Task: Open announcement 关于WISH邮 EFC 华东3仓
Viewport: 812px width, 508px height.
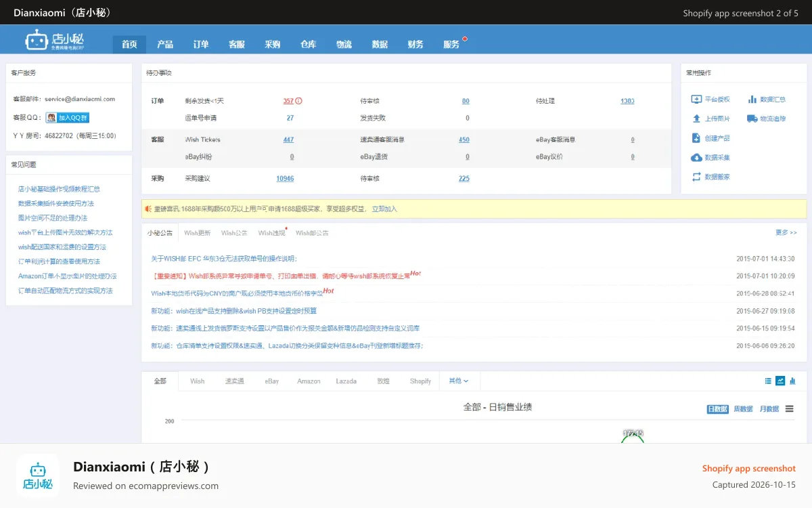Action: point(223,259)
